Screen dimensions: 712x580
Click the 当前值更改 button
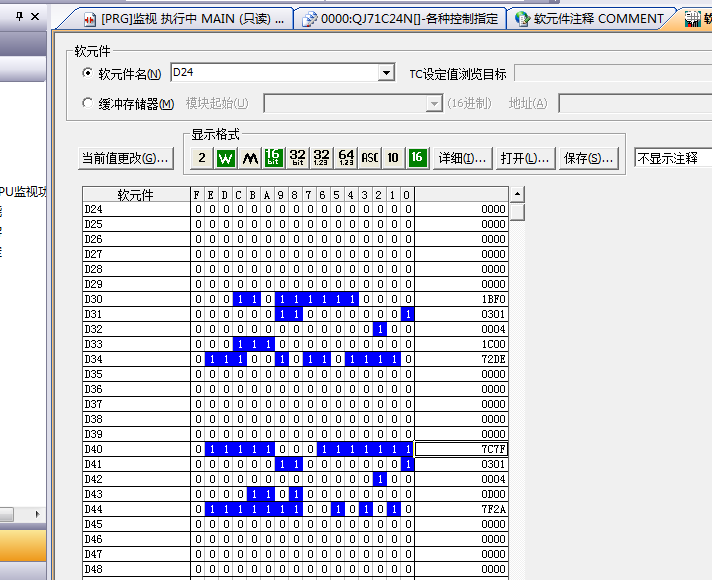[x=125, y=158]
